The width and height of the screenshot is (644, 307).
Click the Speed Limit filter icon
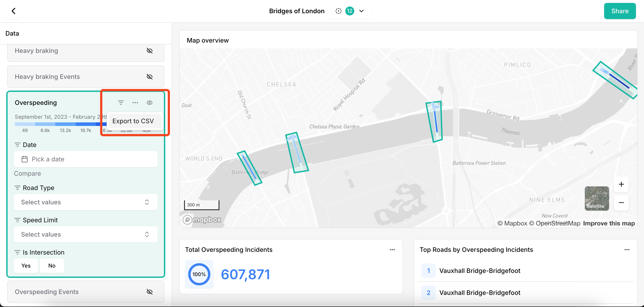[17, 220]
